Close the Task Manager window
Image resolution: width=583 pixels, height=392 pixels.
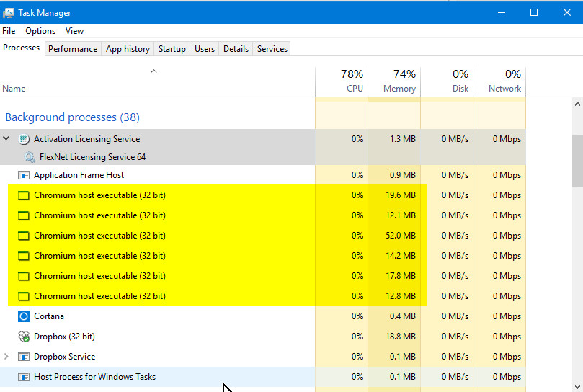coord(566,13)
